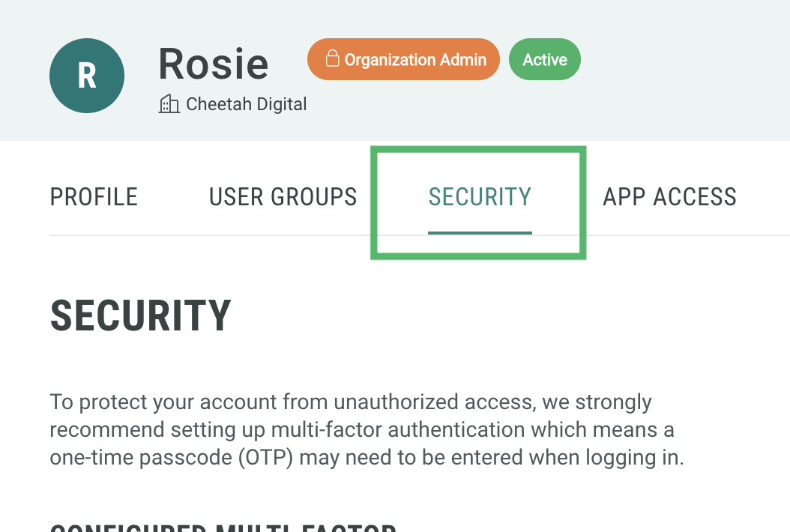Click Rosie's round avatar with the letter R

click(87, 76)
